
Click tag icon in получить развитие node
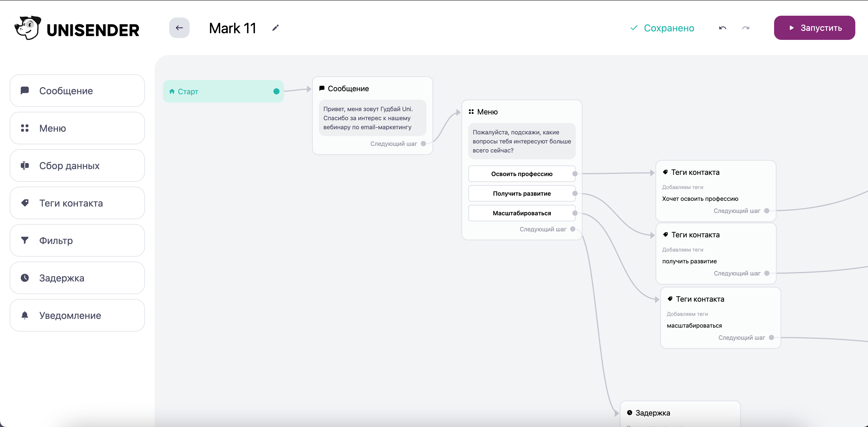[x=665, y=235]
